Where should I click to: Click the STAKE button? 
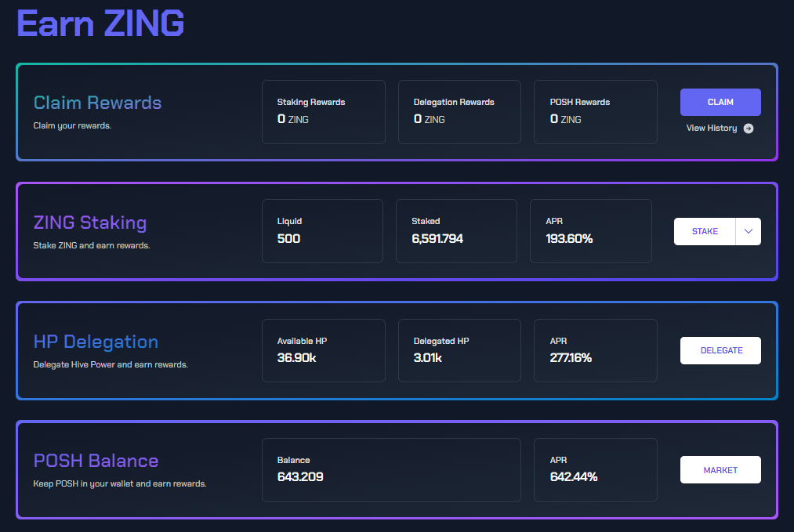click(705, 231)
